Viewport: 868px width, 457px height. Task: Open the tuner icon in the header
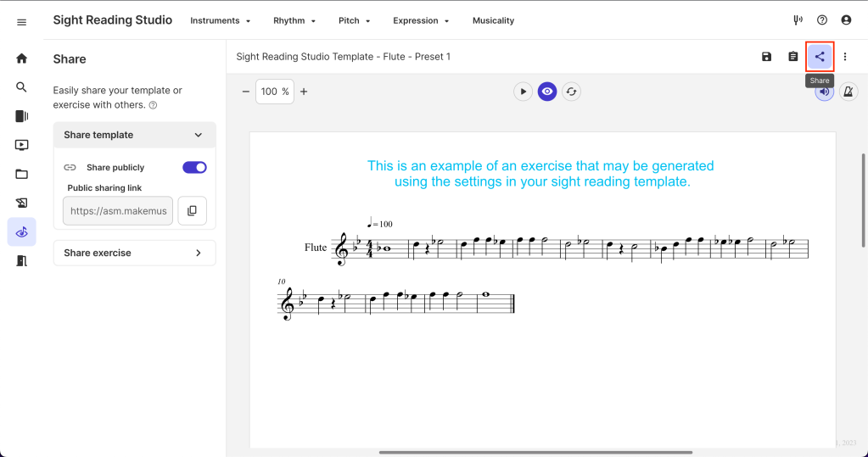(798, 20)
